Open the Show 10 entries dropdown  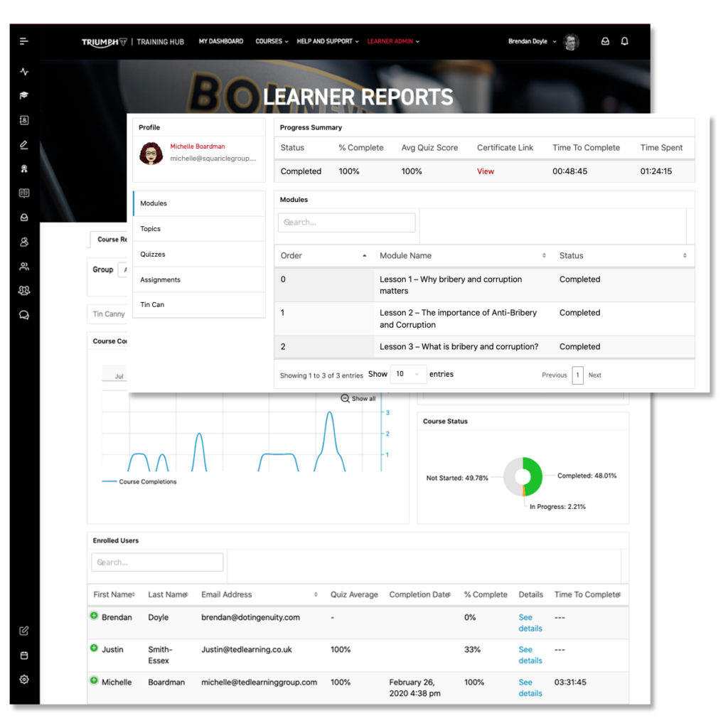click(x=408, y=374)
